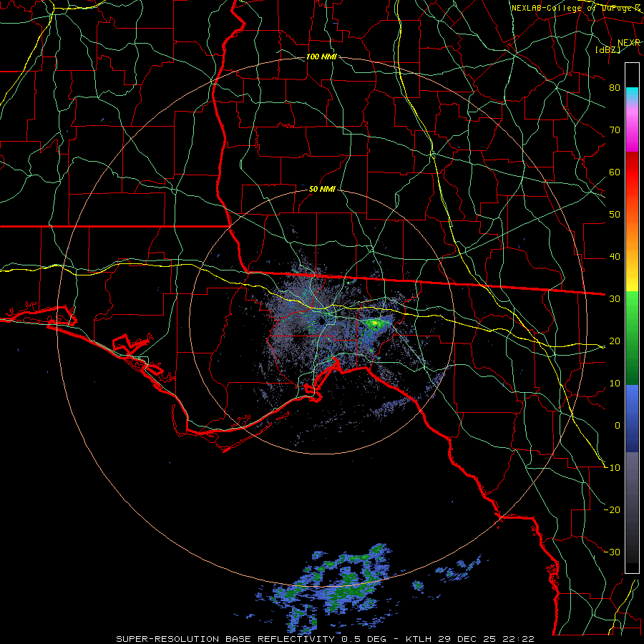Click the red segment of the reflectivity color bar
This screenshot has height=644, width=644.
pyautogui.click(x=632, y=172)
